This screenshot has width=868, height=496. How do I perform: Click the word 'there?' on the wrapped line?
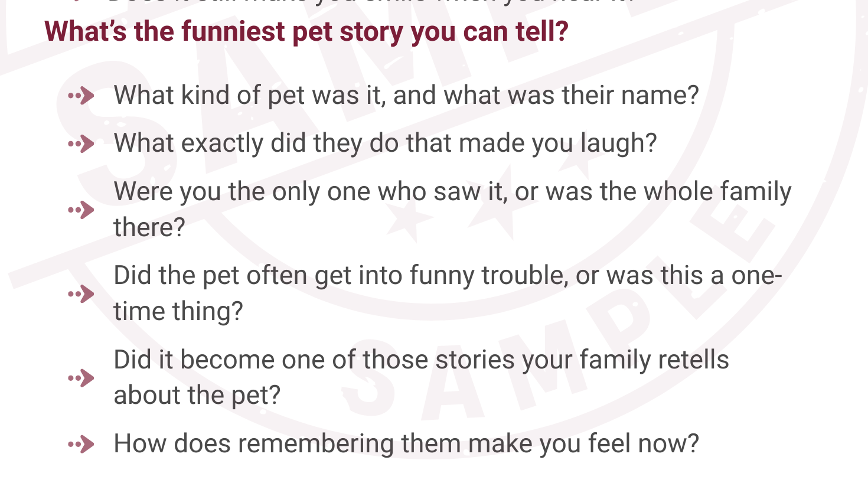(149, 227)
